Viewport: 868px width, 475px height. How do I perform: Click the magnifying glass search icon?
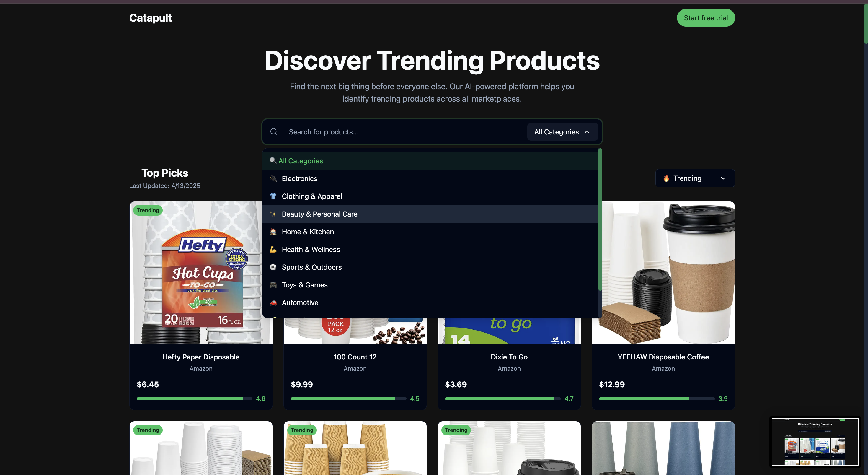pyautogui.click(x=274, y=132)
